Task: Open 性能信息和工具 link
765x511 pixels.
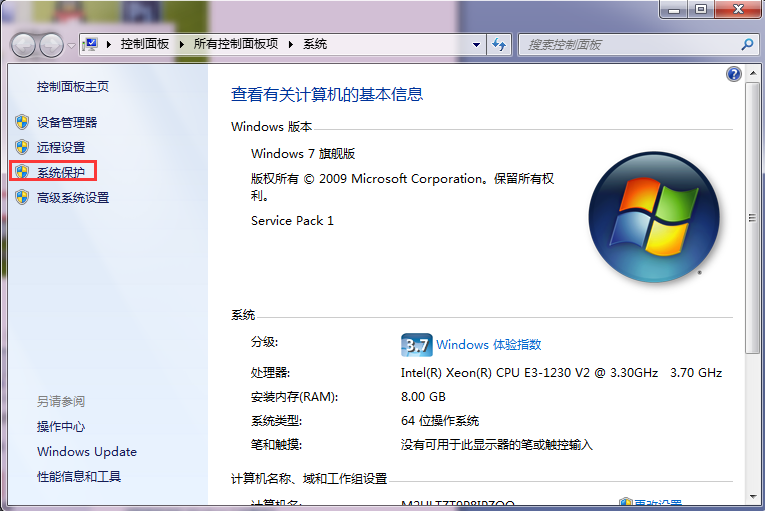Action: point(79,476)
